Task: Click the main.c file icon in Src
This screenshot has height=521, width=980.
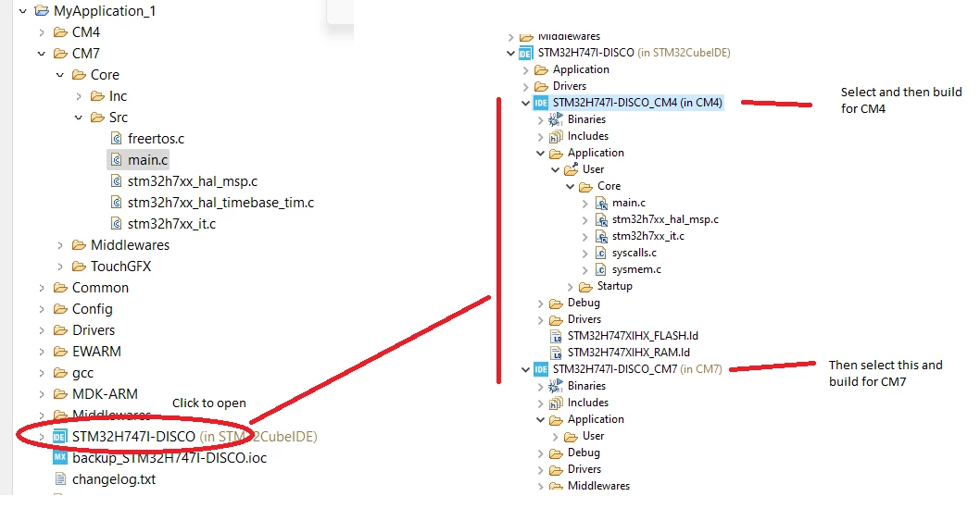Action: click(116, 159)
